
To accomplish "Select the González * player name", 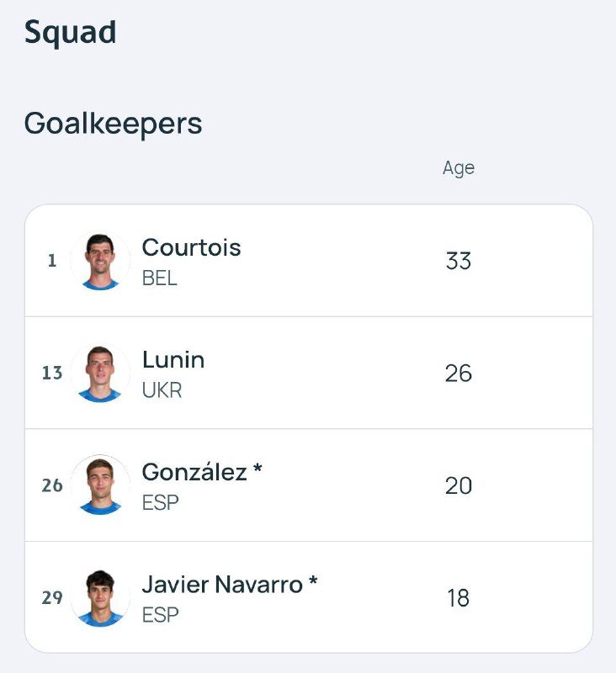I will (x=202, y=472).
